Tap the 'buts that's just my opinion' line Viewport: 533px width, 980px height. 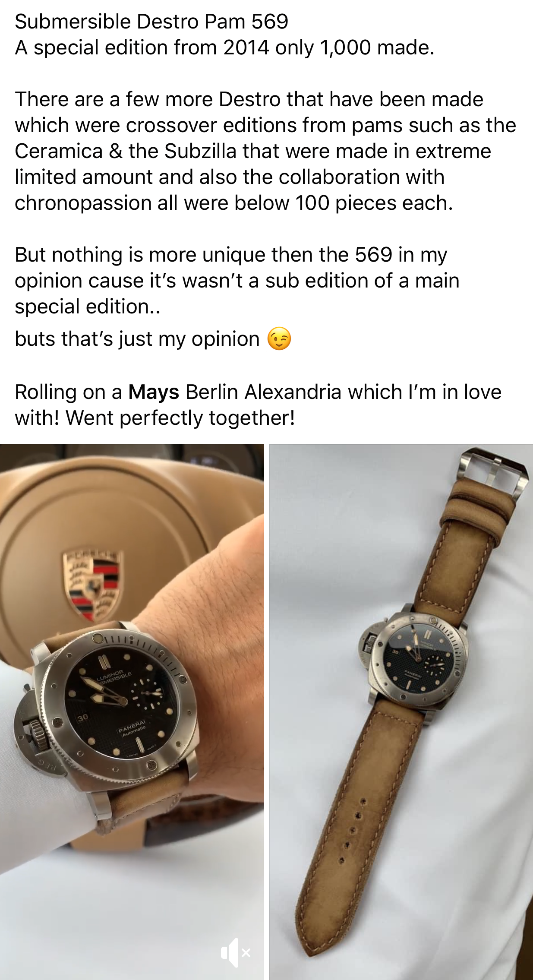(x=137, y=338)
